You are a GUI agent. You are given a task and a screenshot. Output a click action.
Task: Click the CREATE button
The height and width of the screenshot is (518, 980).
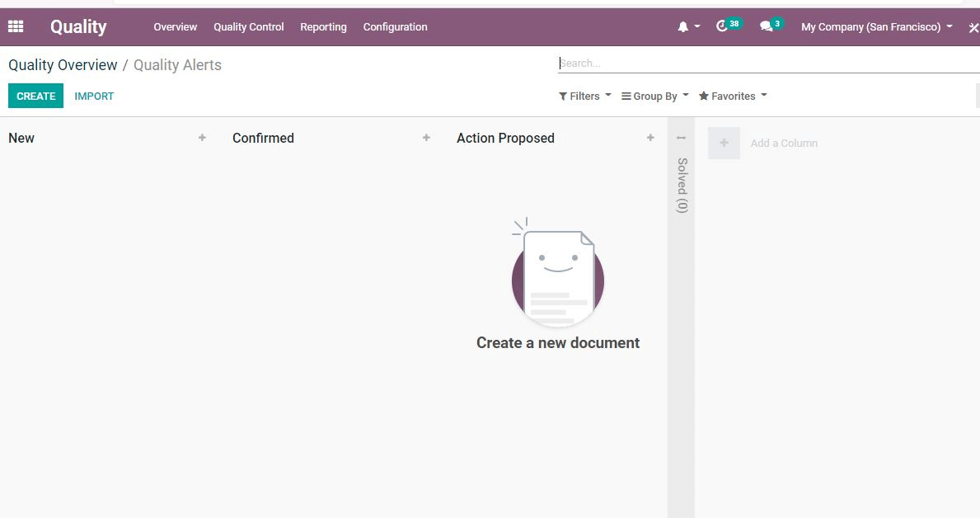[35, 96]
